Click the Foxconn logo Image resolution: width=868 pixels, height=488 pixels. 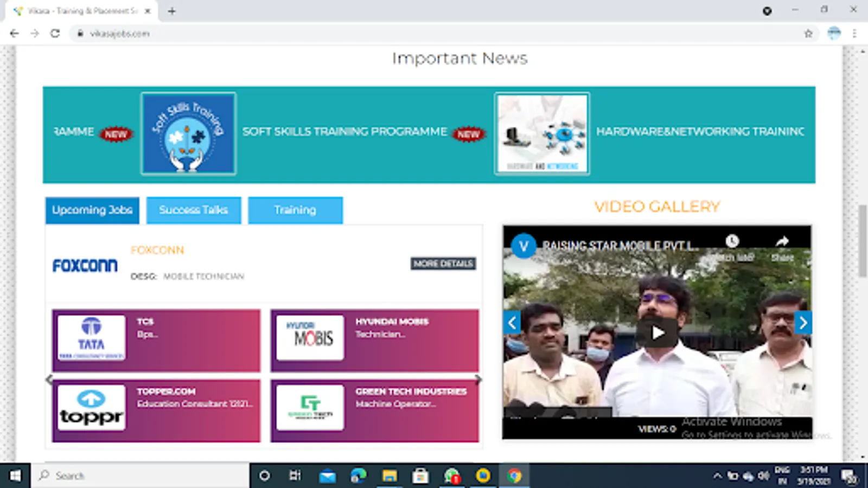[85, 265]
